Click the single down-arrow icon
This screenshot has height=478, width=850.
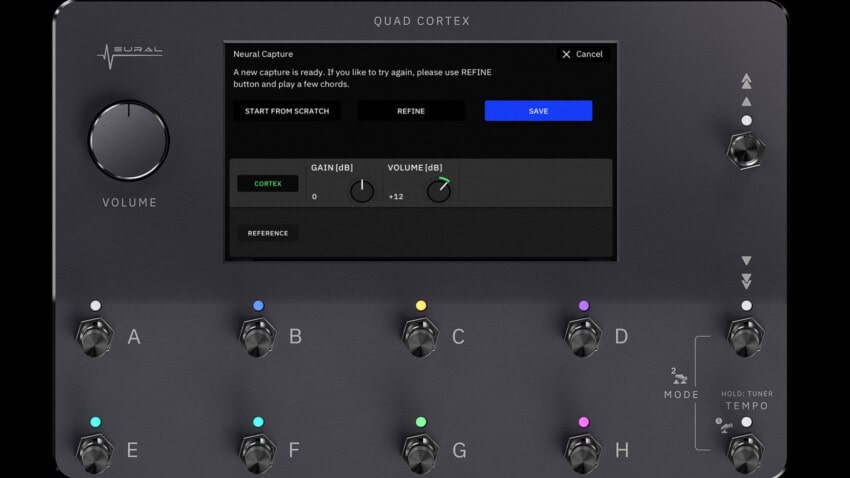746,261
